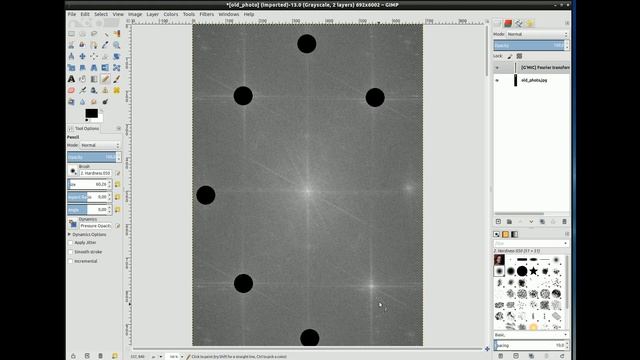Enable Incremental checkbox
Image resolution: width=640 pixels, height=360 pixels.
pyautogui.click(x=71, y=261)
